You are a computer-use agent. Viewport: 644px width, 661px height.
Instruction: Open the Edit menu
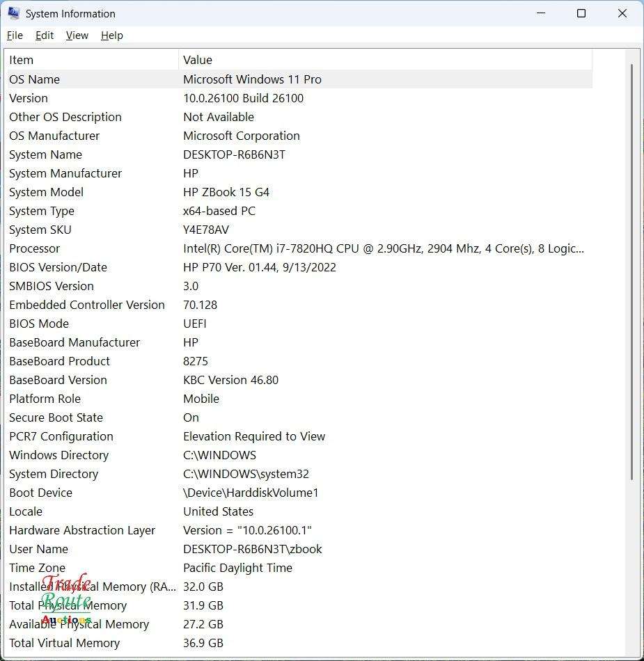tap(45, 35)
